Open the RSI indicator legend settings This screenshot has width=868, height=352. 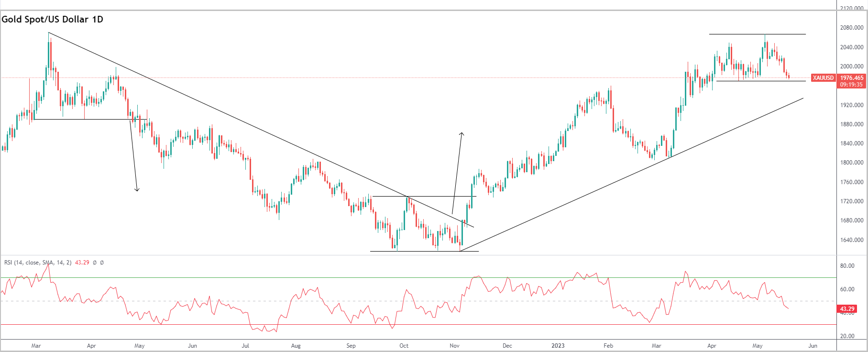click(x=38, y=263)
